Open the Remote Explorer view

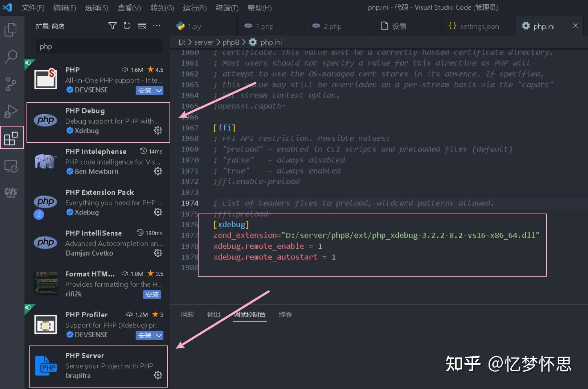pos(12,166)
